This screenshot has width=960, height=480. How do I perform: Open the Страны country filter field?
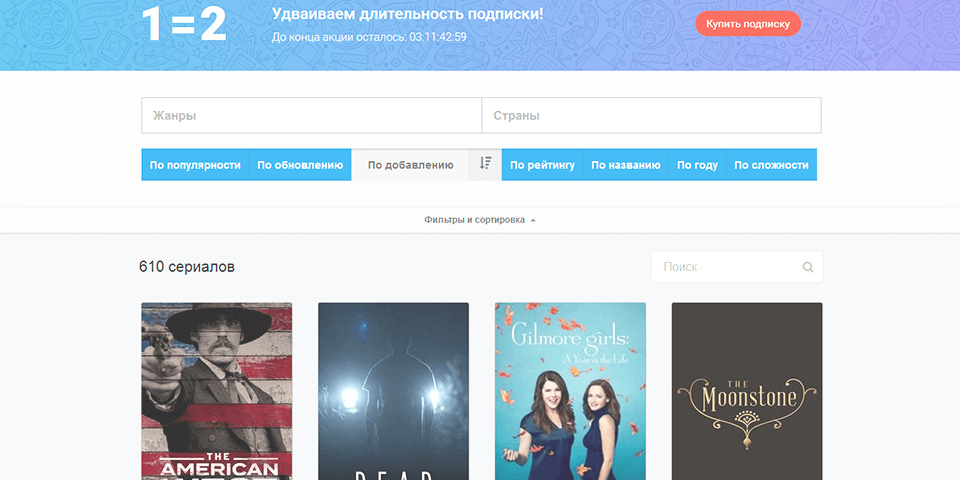point(651,115)
